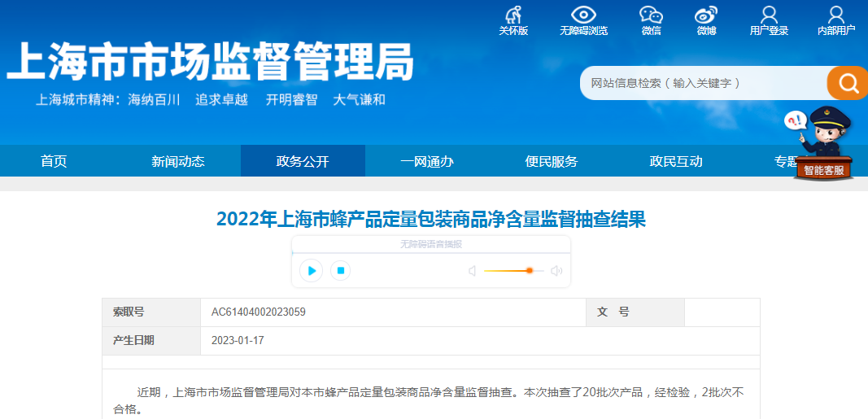Stop the audio narration

click(x=340, y=271)
